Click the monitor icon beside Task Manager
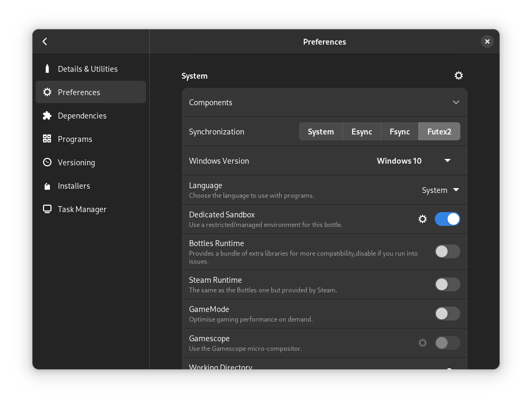Screen dimensions: 532x405 tap(47, 209)
